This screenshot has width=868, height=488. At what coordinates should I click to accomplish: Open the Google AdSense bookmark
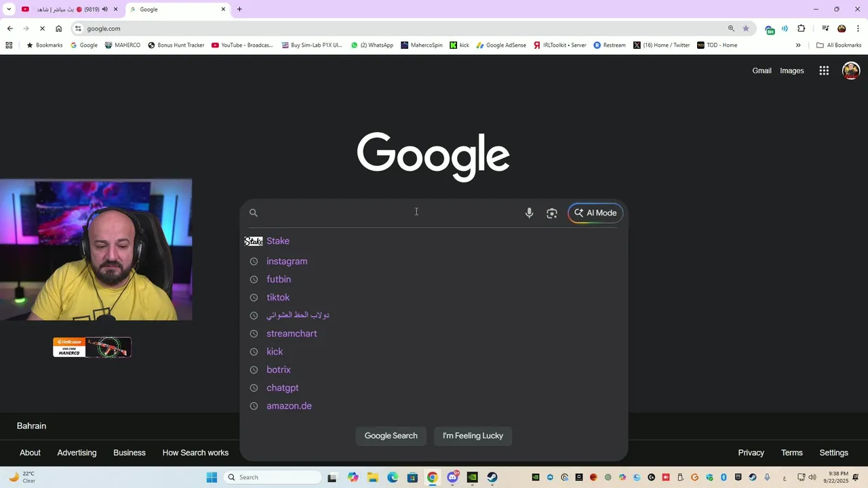click(x=501, y=45)
